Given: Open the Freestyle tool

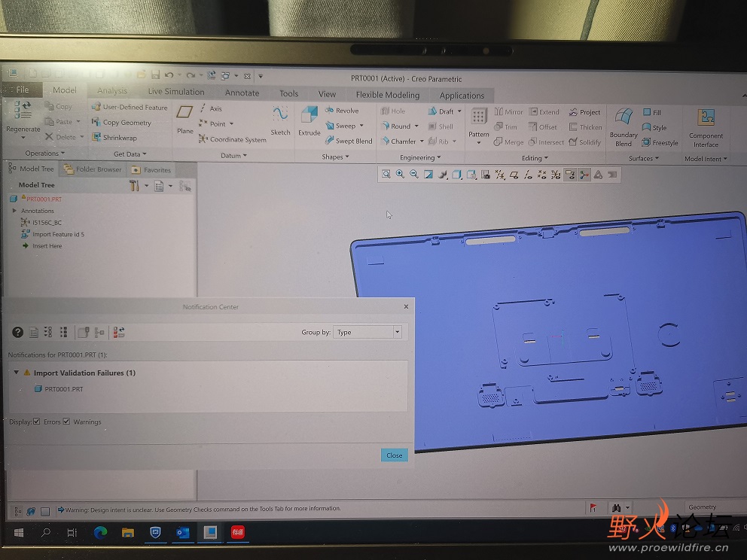Looking at the screenshot, I should tap(660, 142).
